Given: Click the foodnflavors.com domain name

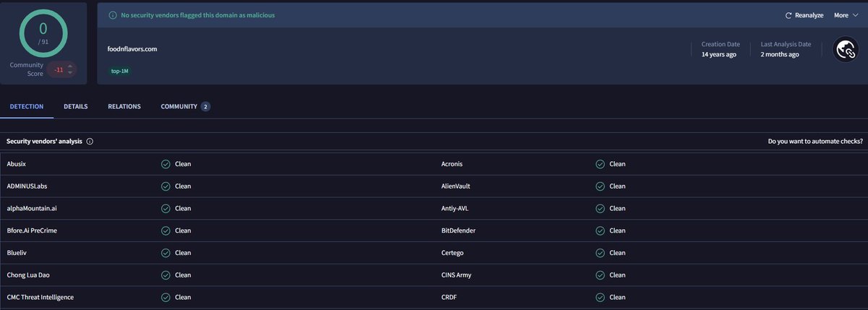Looking at the screenshot, I should [132, 49].
